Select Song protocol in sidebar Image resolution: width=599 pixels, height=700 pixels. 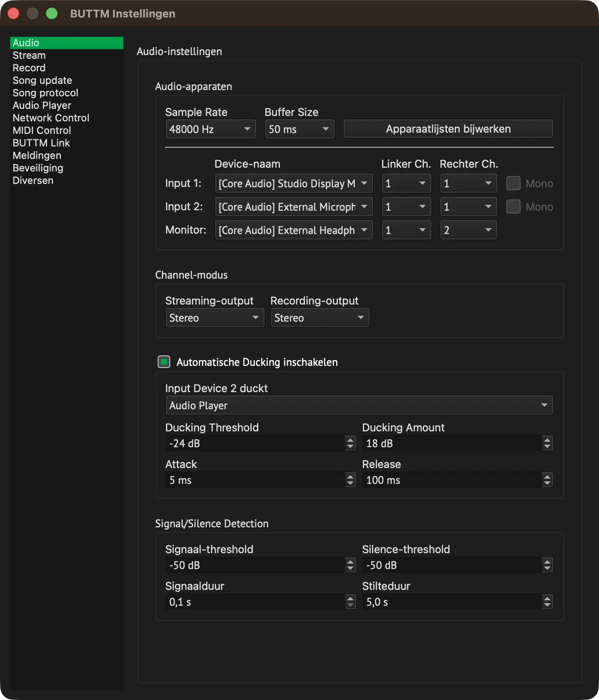pos(67,93)
